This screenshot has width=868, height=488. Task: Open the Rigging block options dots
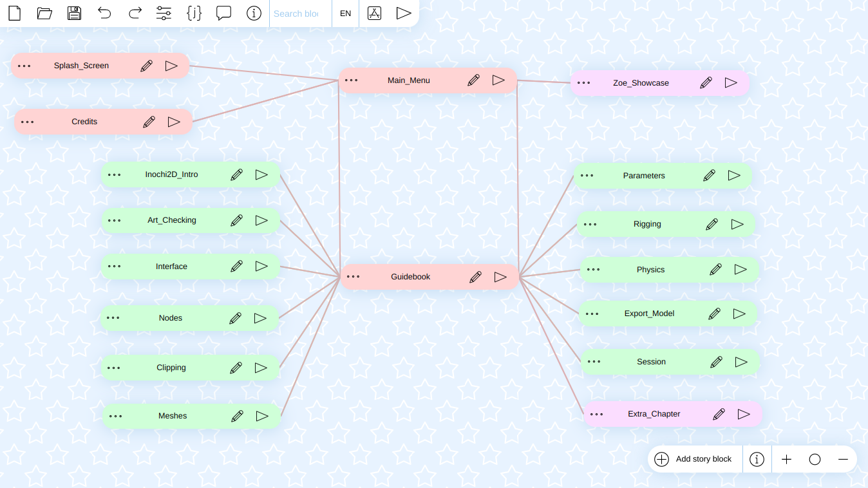(590, 224)
